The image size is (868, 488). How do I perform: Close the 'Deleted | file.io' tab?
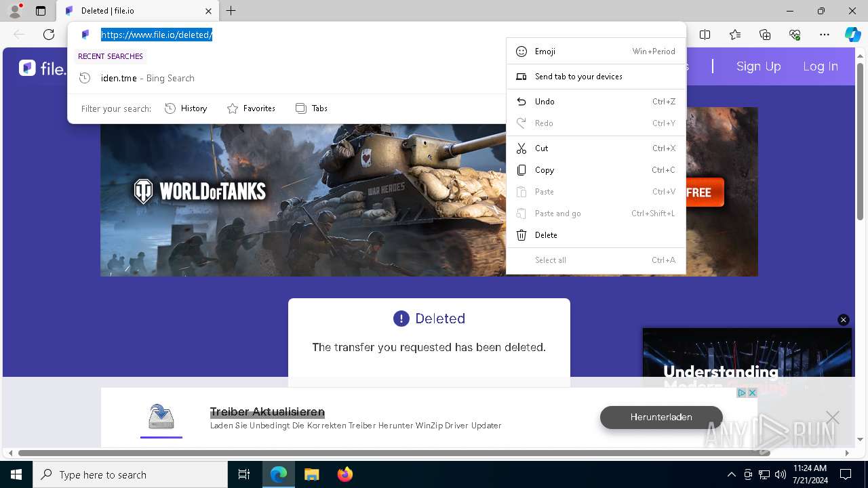tap(208, 11)
